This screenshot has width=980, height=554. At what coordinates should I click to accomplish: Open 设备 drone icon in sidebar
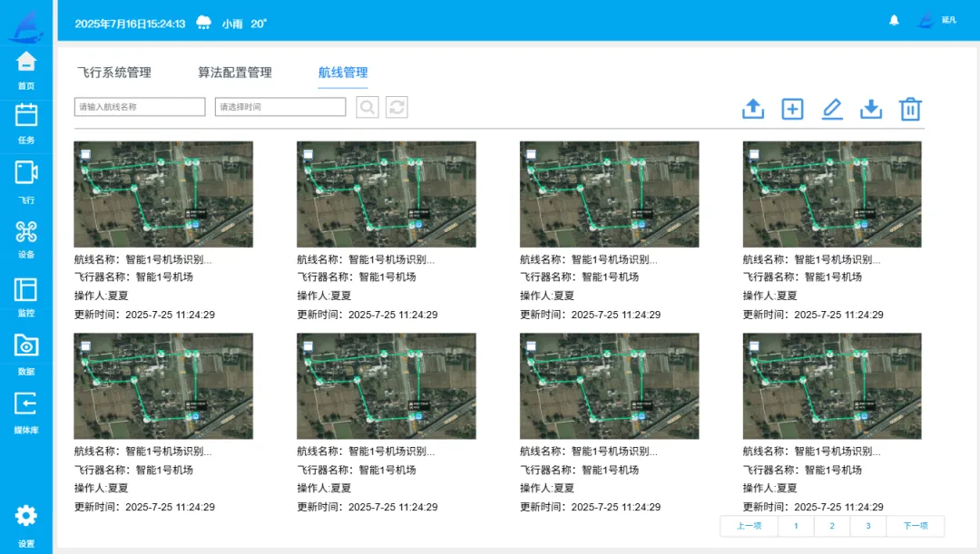(26, 240)
